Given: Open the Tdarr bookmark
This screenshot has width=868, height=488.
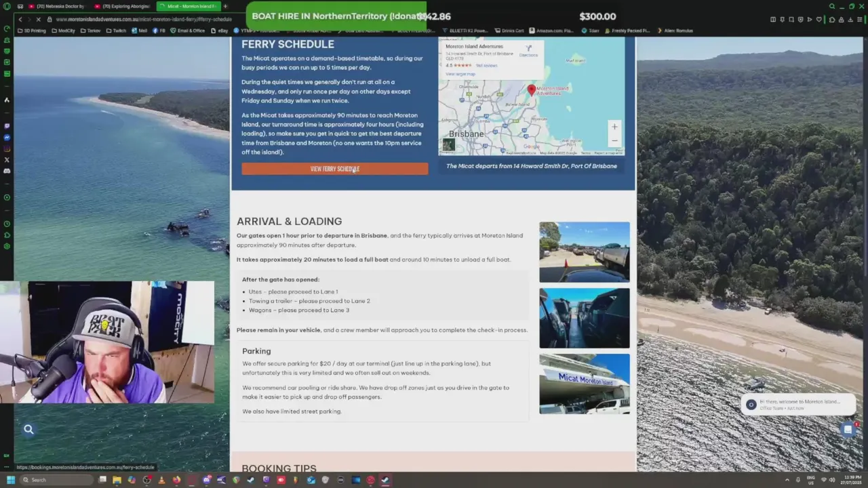Looking at the screenshot, I should pyautogui.click(x=591, y=30).
